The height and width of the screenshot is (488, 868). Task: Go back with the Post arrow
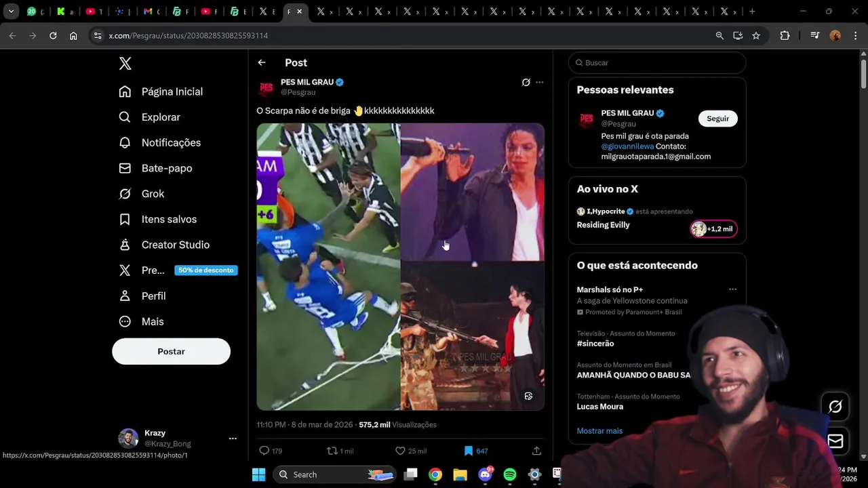coord(262,62)
